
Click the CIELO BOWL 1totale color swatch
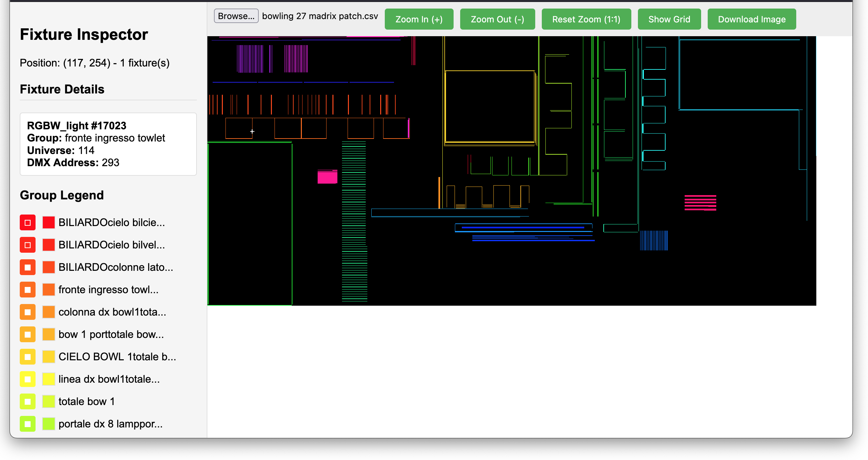click(48, 357)
